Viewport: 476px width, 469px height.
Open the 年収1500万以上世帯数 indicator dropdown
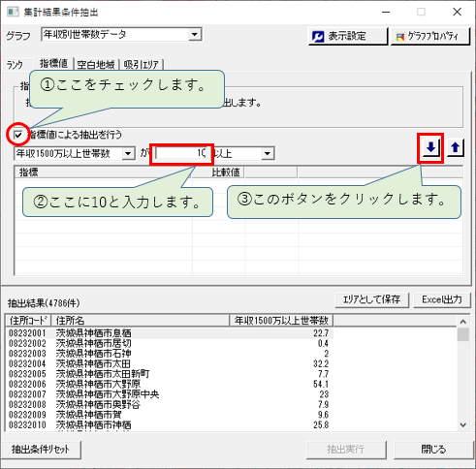tap(128, 153)
